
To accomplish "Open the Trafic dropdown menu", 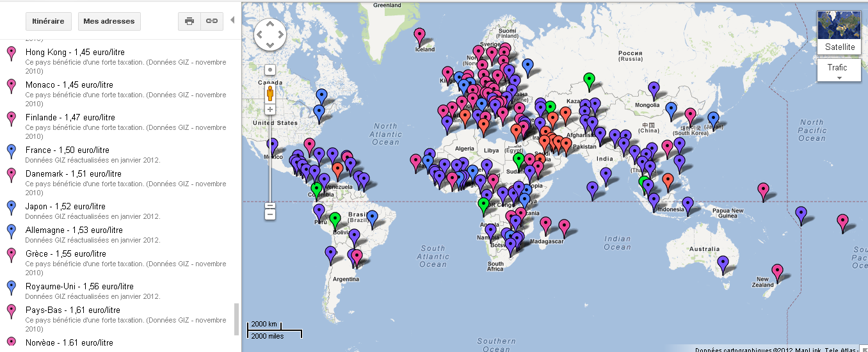I will 839,70.
